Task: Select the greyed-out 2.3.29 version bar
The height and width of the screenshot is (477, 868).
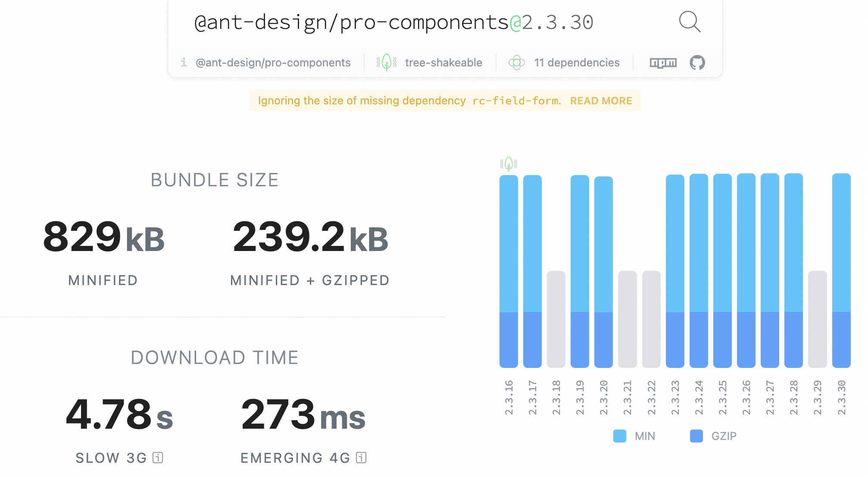Action: point(817,319)
